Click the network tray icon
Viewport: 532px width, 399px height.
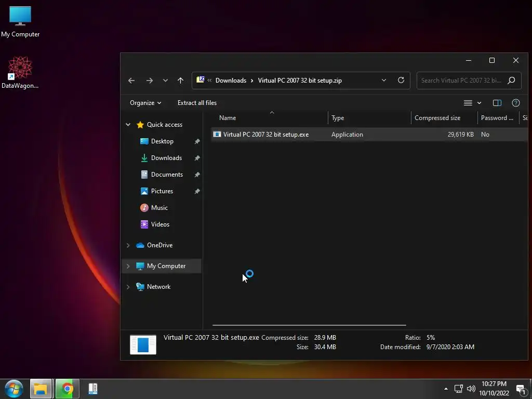(x=459, y=389)
